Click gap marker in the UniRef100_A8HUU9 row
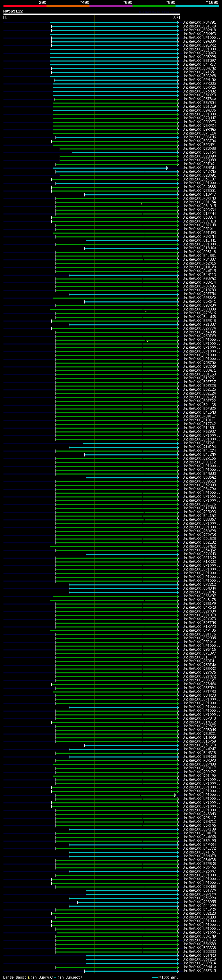 [x=146, y=311]
